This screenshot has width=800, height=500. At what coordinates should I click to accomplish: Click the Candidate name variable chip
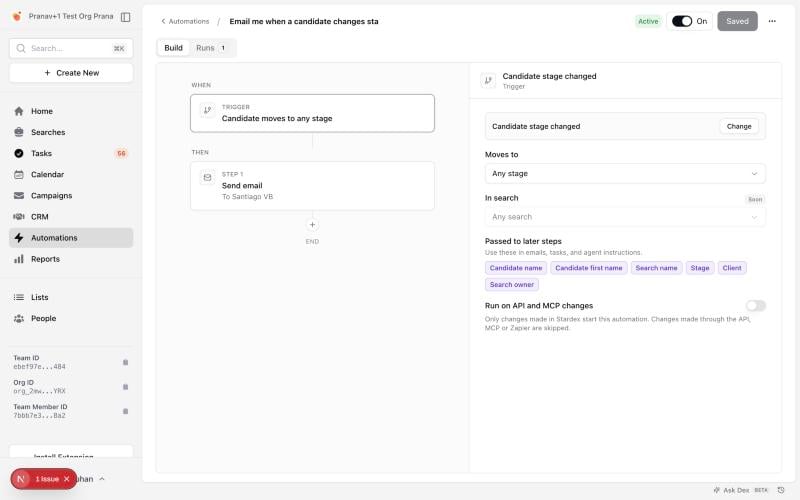(516, 268)
